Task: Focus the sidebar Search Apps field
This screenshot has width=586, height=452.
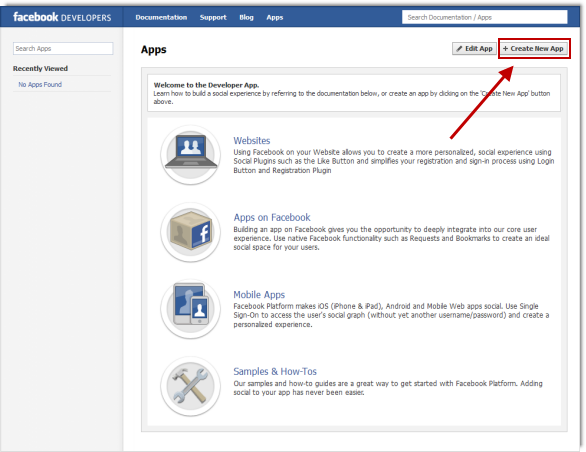Action: click(63, 49)
